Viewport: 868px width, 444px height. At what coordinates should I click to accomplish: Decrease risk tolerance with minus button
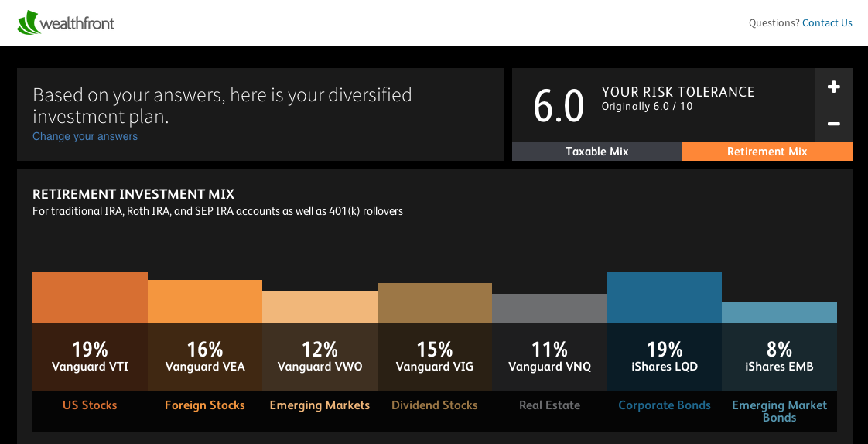point(834,124)
